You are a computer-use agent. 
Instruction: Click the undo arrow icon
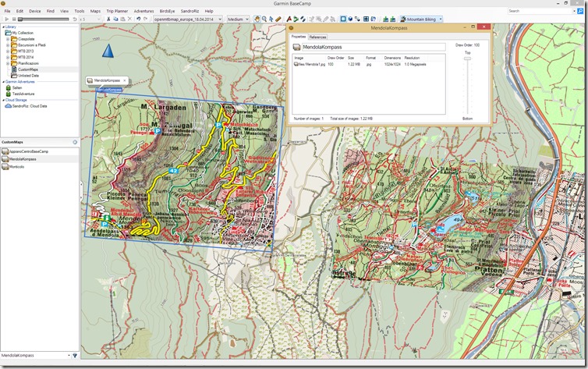pyautogui.click(x=138, y=19)
